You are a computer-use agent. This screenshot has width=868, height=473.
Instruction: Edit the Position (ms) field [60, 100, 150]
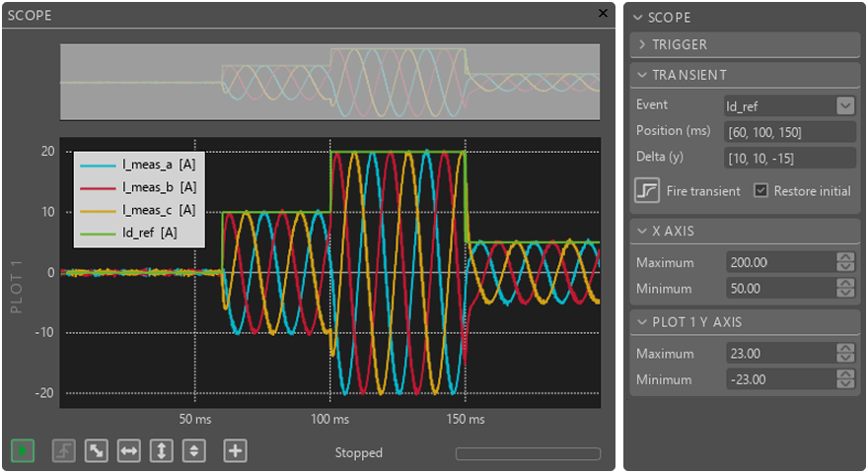pos(790,132)
